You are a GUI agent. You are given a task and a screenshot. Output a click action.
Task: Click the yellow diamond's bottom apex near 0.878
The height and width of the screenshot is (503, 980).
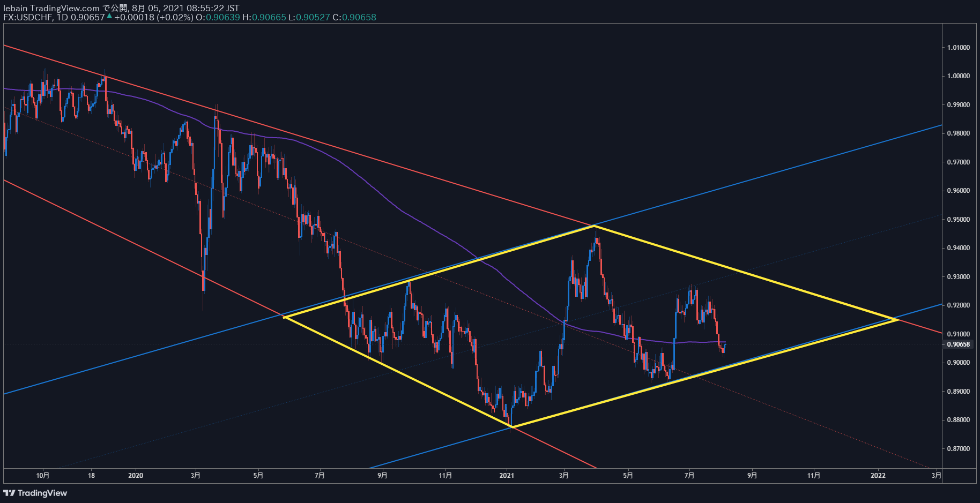(x=513, y=427)
